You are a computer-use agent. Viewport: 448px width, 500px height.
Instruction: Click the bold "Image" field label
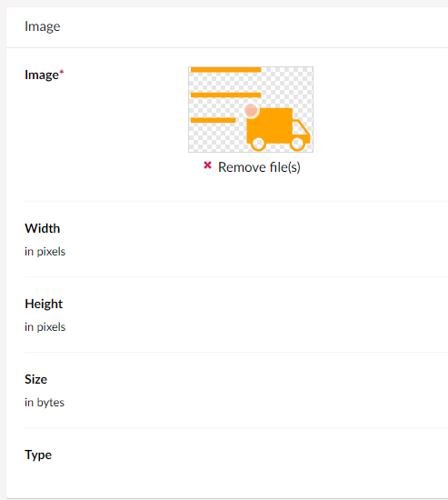point(42,75)
